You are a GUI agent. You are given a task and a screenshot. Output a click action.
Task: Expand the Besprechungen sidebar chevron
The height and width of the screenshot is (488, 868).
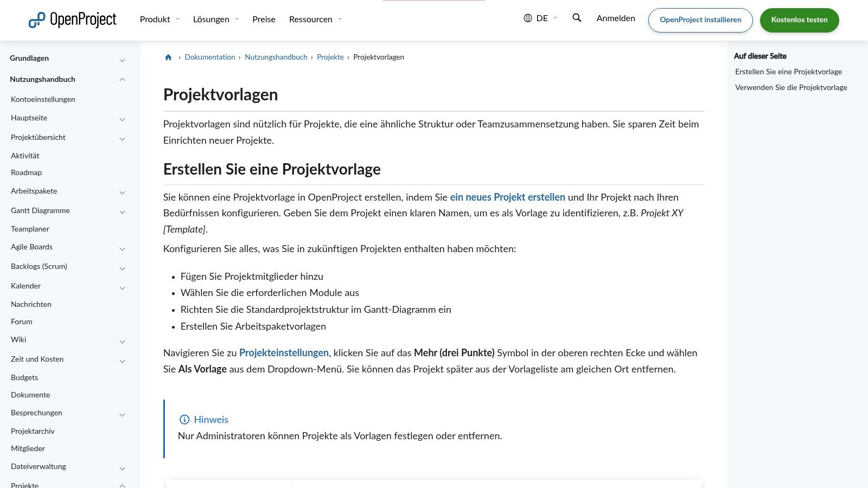pos(122,415)
